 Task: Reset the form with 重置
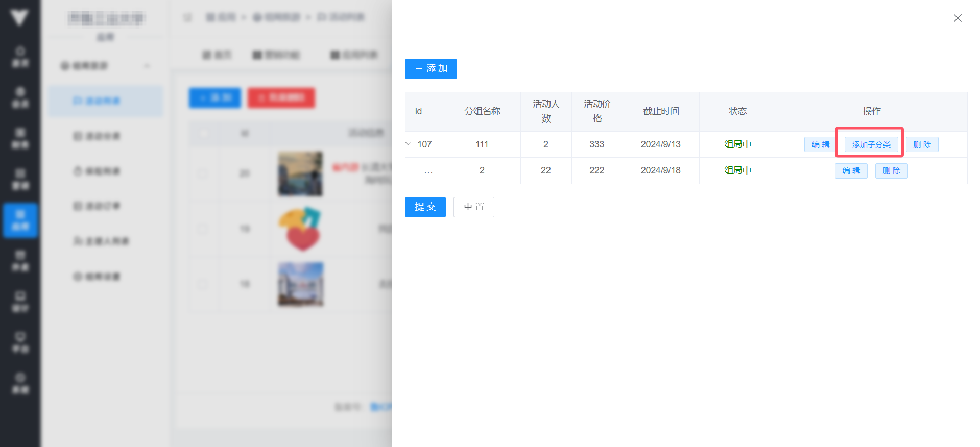point(473,207)
